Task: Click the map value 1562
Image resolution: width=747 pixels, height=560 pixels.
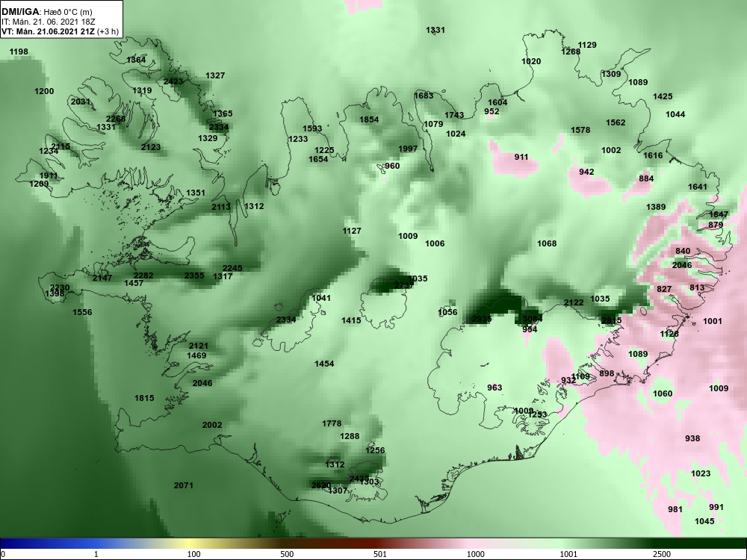Action: pos(616,122)
